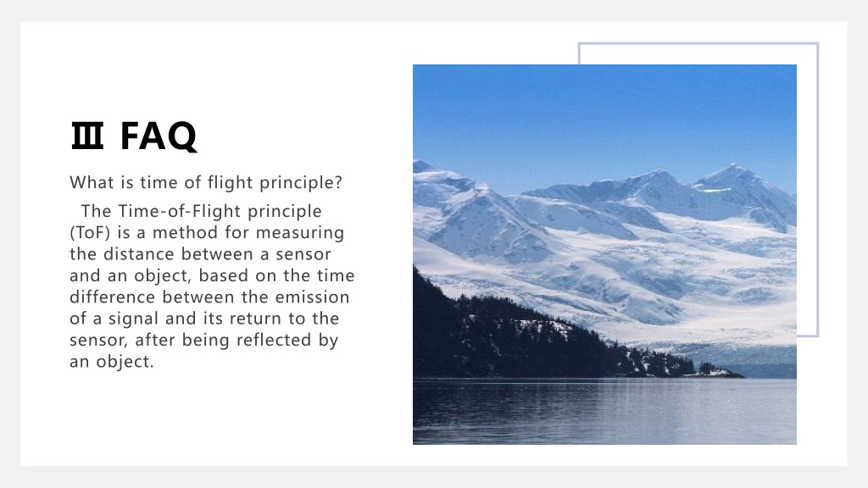
Task: Click the question 'What is time of flight principle?'
Action: [206, 183]
